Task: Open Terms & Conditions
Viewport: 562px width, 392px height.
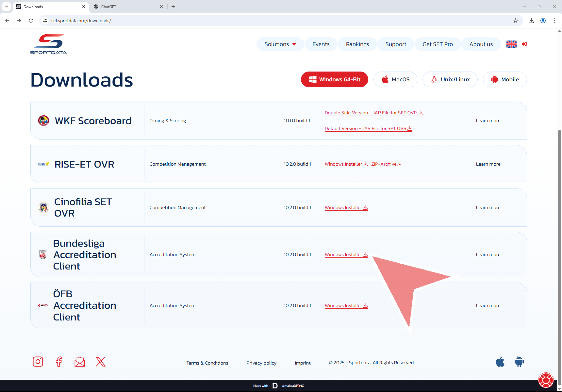Action: click(x=207, y=363)
